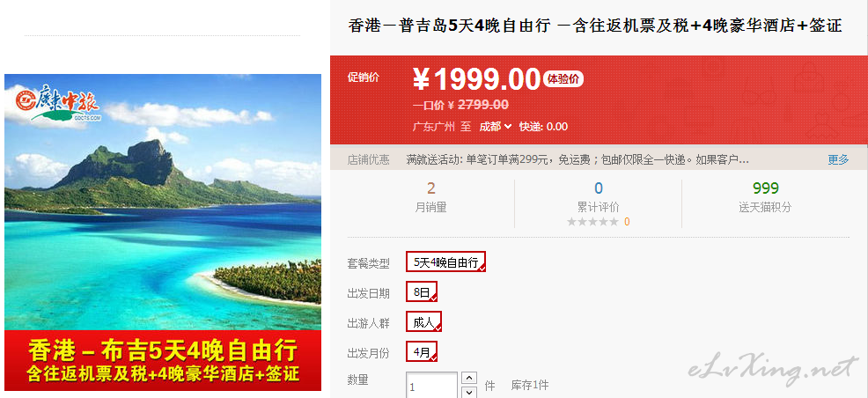Click the 体验价 badge beside the price

(x=563, y=79)
